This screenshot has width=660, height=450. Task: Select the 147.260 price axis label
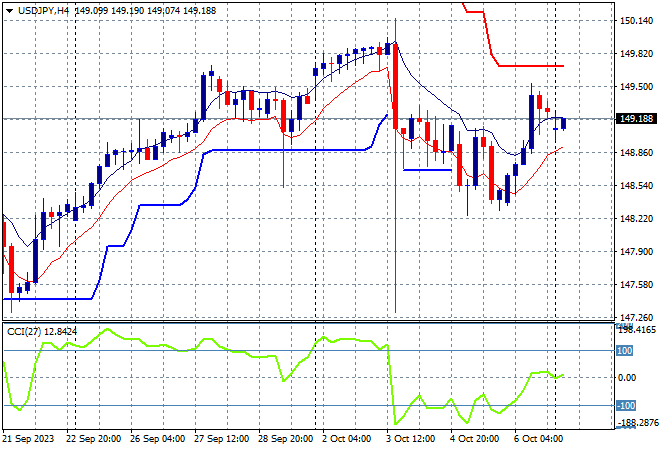pos(636,317)
